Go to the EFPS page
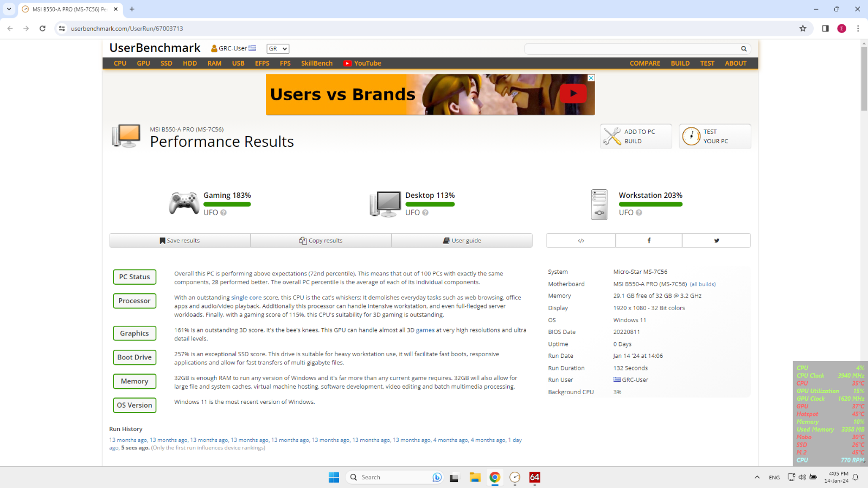Screen dimensions: 868x488 [262, 63]
